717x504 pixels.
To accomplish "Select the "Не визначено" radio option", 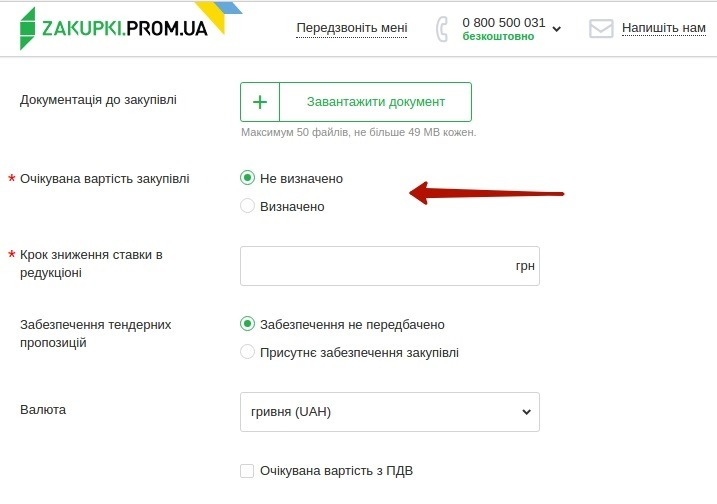I will 248,178.
